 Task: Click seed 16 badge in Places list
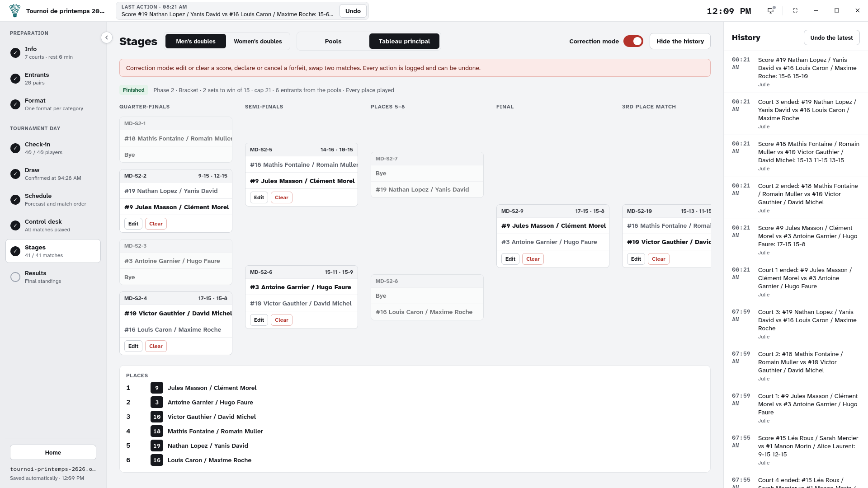156,460
